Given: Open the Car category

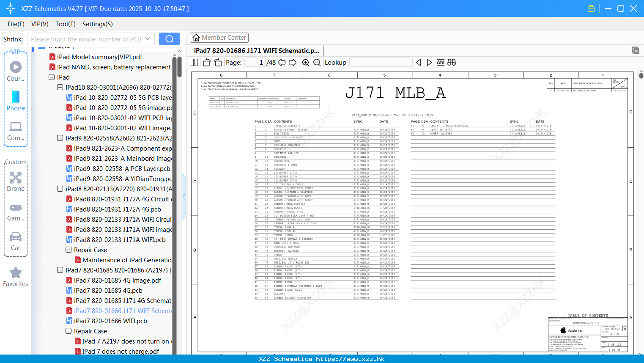Looking at the screenshot, I should pos(16,241).
